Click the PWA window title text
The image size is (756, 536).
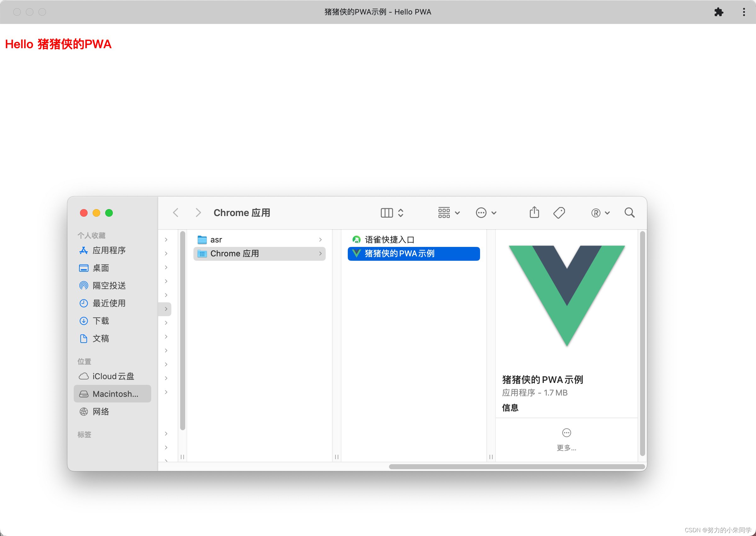tap(378, 12)
